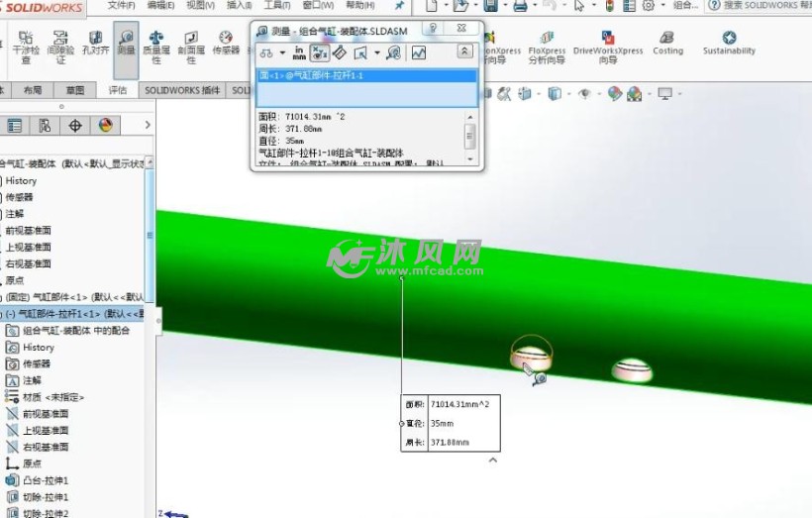Collapse the Measure dialog with double-chevron button
The height and width of the screenshot is (518, 812).
click(x=464, y=52)
